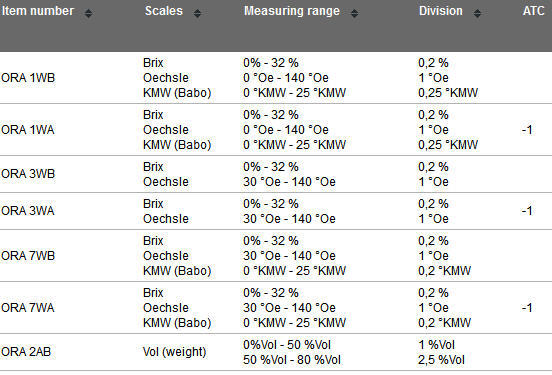Click the Division header label
Screen dimensions: 552x375
441,11
